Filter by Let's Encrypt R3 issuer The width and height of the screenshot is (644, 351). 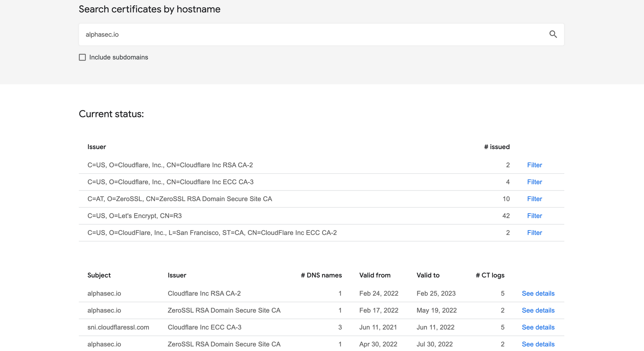point(535,216)
